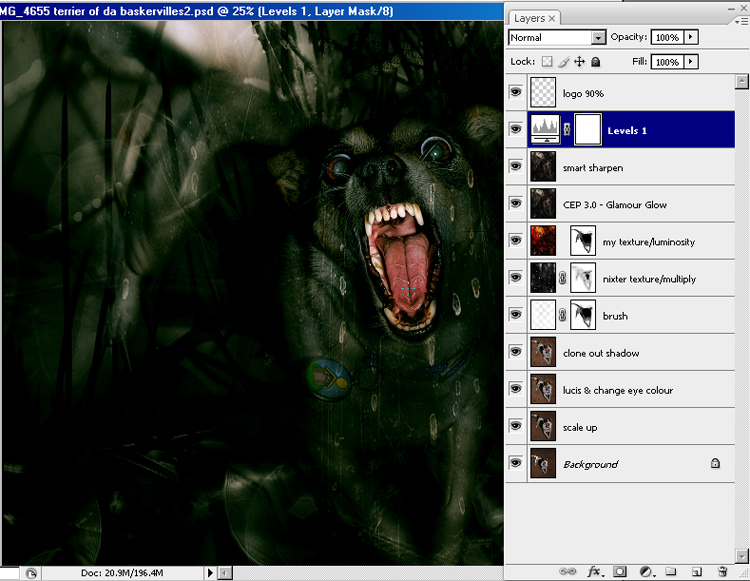
Task: Hide the lucis & change eye colour layer
Action: tap(516, 388)
